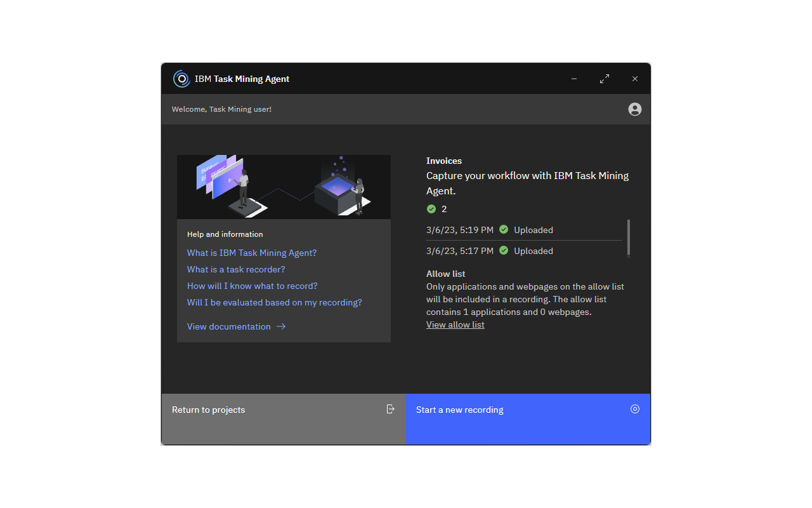Click the arrow icon beside View documentation

[281, 326]
